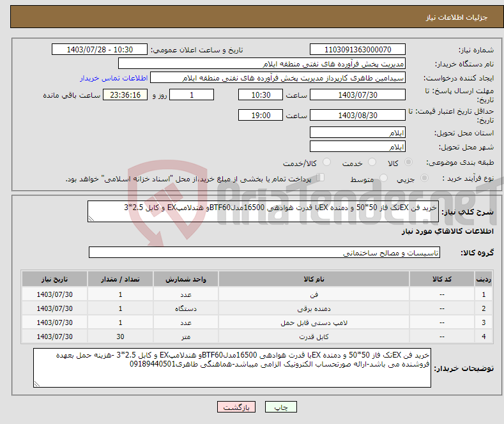
Task: Click the item name فن in row 1
Action: pos(314,294)
